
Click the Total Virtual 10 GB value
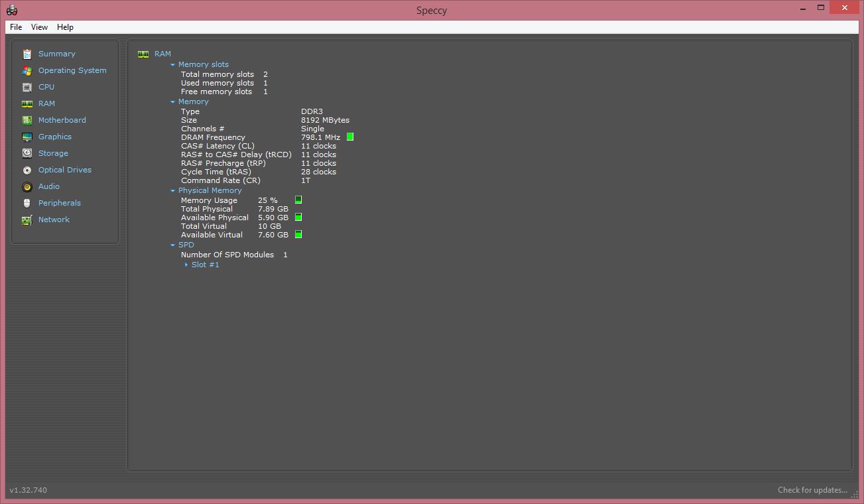[269, 226]
